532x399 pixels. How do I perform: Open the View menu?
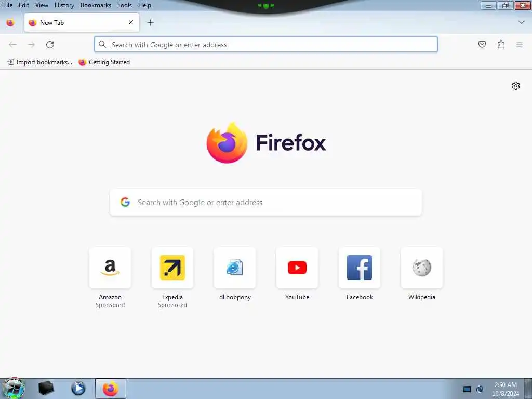[x=42, y=5]
